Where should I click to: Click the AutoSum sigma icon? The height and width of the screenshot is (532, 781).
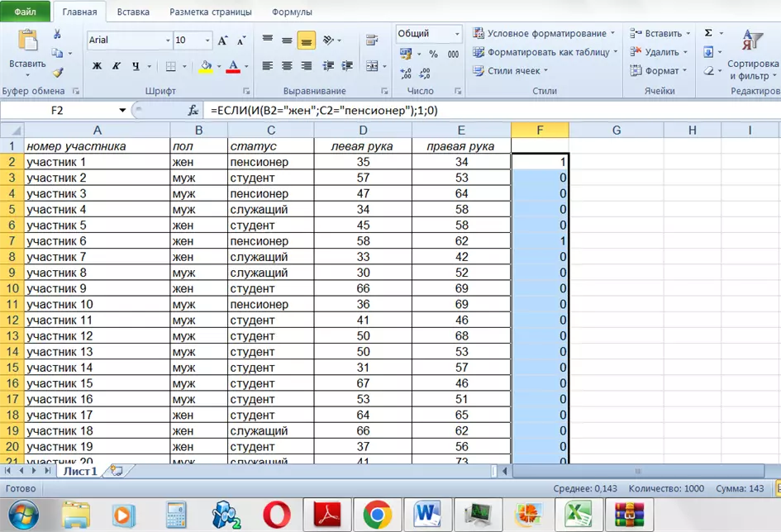pyautogui.click(x=708, y=33)
